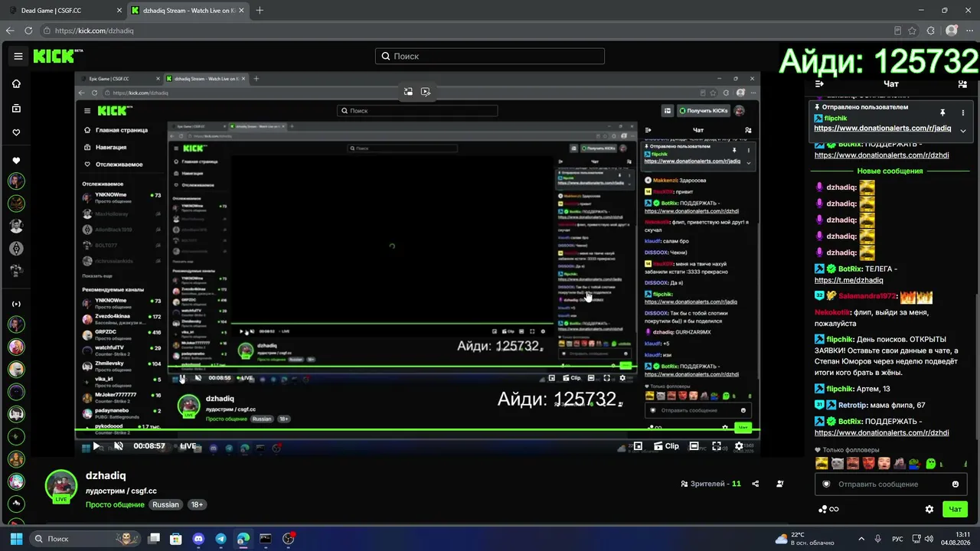Send message with the green Чат button
The image size is (980, 551).
click(x=955, y=509)
